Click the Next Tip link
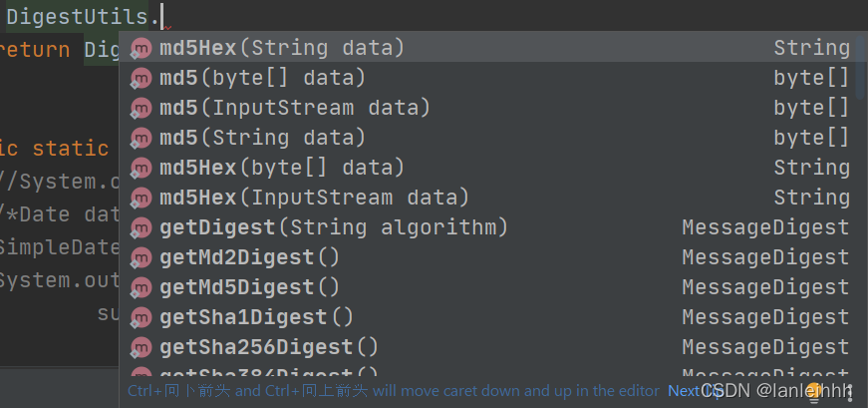Image resolution: width=868 pixels, height=408 pixels. [690, 391]
